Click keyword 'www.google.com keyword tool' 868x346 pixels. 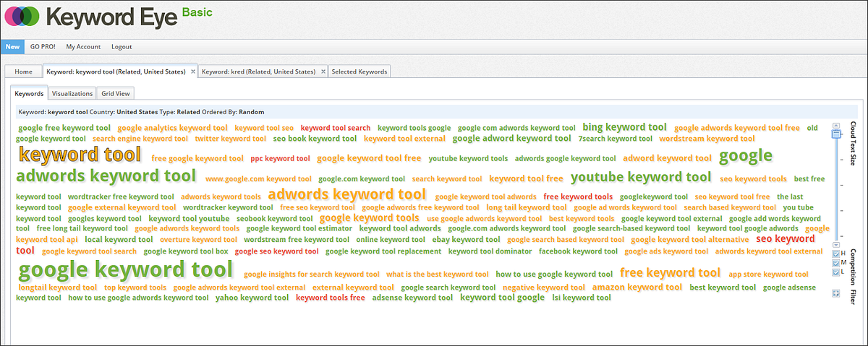[x=258, y=178]
